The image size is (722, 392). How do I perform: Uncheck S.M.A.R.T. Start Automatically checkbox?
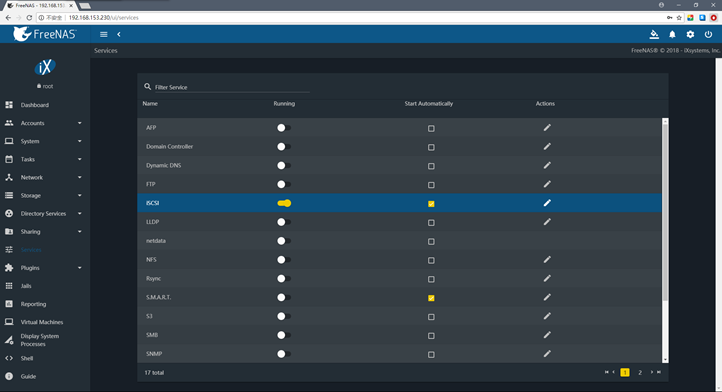431,298
